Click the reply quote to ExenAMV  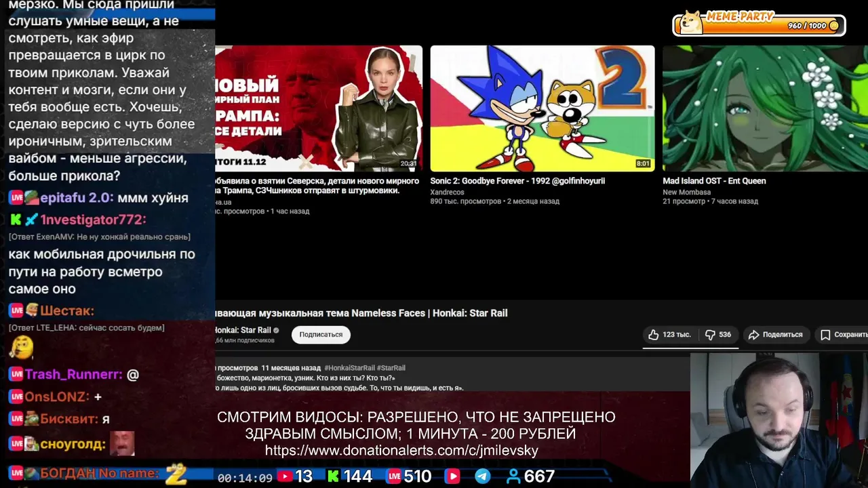click(99, 237)
